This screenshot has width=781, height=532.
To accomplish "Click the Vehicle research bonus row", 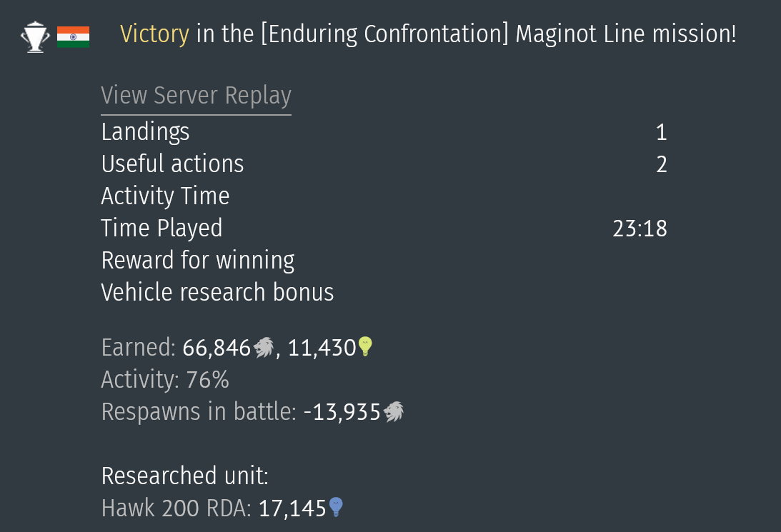I will click(217, 293).
